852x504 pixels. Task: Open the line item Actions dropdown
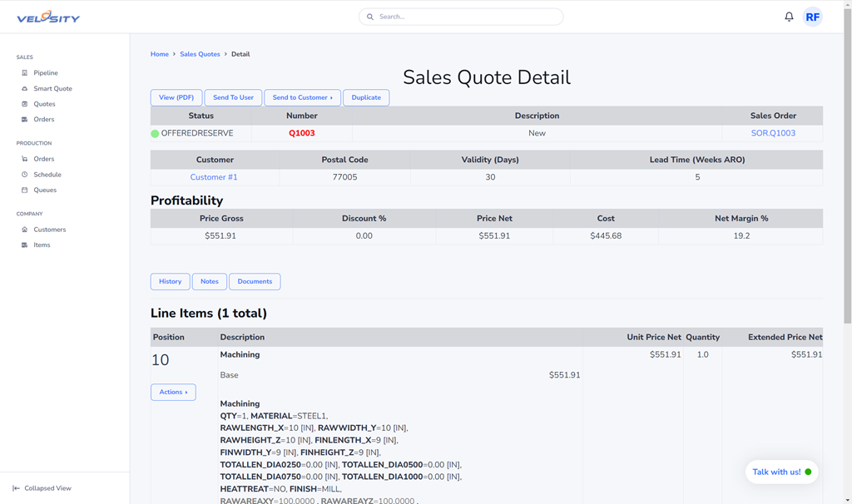tap(173, 392)
